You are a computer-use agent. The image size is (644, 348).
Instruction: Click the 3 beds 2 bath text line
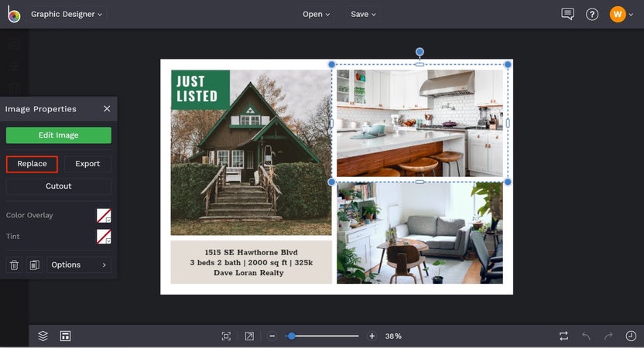coord(251,263)
